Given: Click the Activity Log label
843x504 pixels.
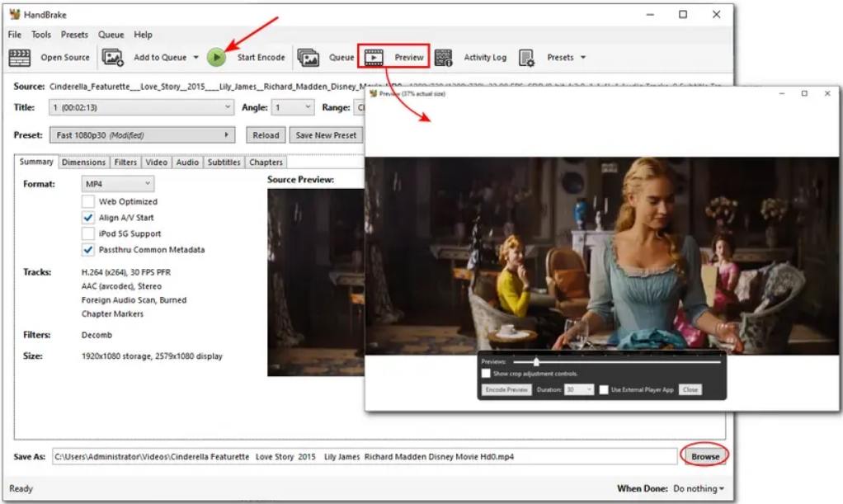Looking at the screenshot, I should click(485, 58).
